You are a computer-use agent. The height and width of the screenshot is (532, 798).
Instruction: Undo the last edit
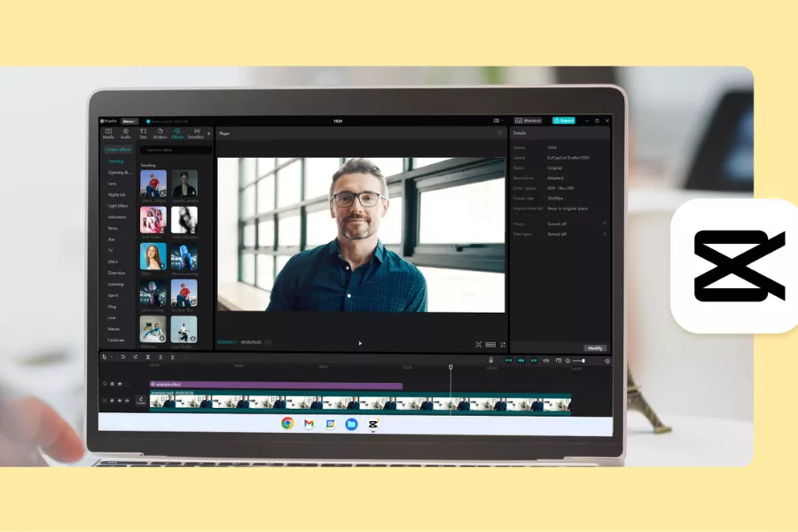click(x=122, y=357)
